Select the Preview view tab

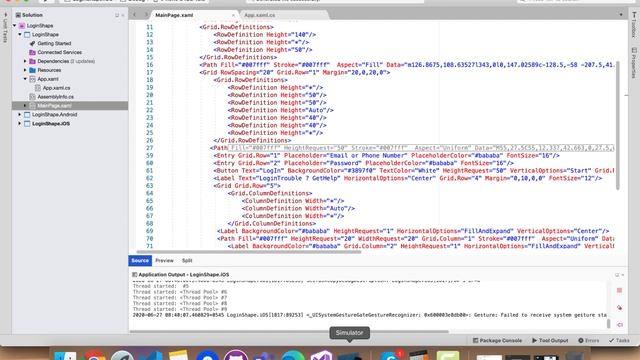click(x=164, y=260)
